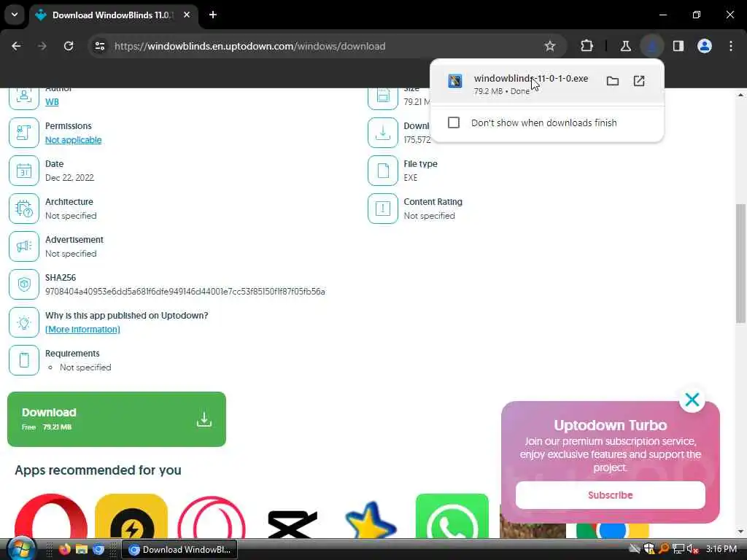
Task: Open the side panel icon
Action: click(x=678, y=46)
